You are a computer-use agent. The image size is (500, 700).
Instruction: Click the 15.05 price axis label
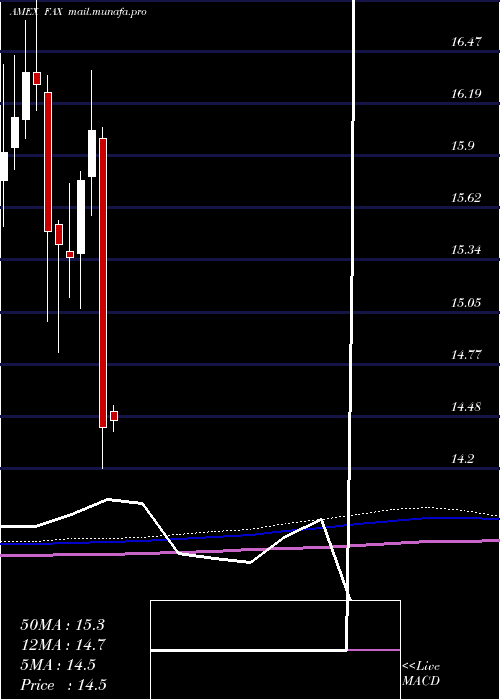point(466,303)
